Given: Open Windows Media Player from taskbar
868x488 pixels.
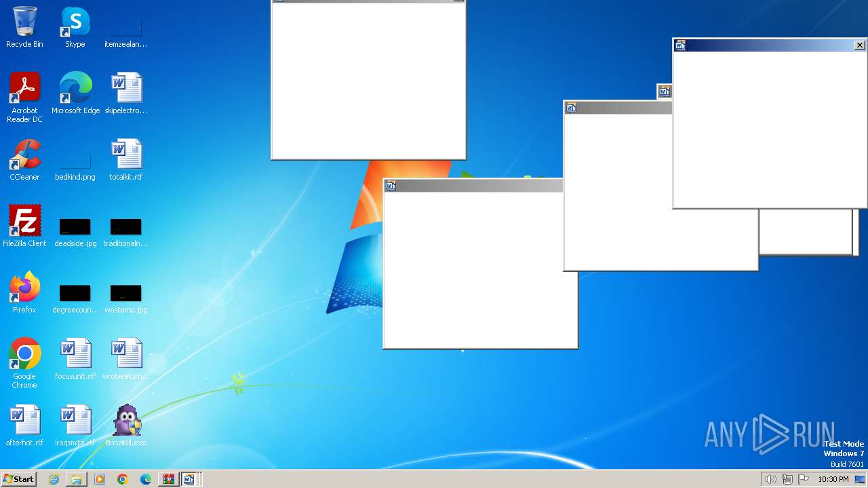Looking at the screenshot, I should (x=100, y=479).
